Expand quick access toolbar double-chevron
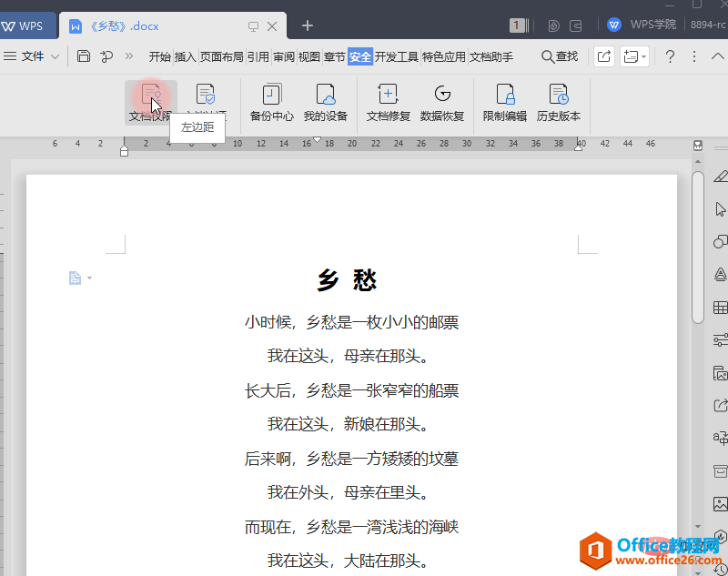This screenshot has width=728, height=576. point(129,56)
